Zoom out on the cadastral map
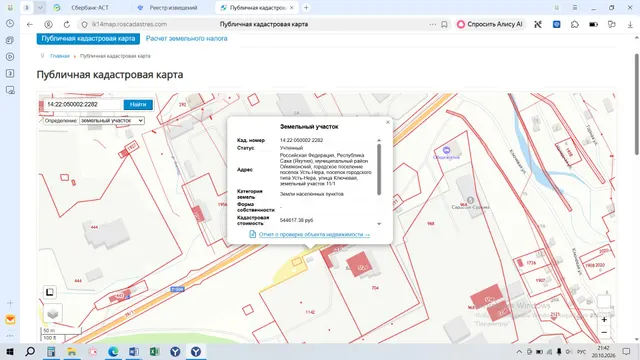Screen dimensions: 640x360 coord(604,332)
